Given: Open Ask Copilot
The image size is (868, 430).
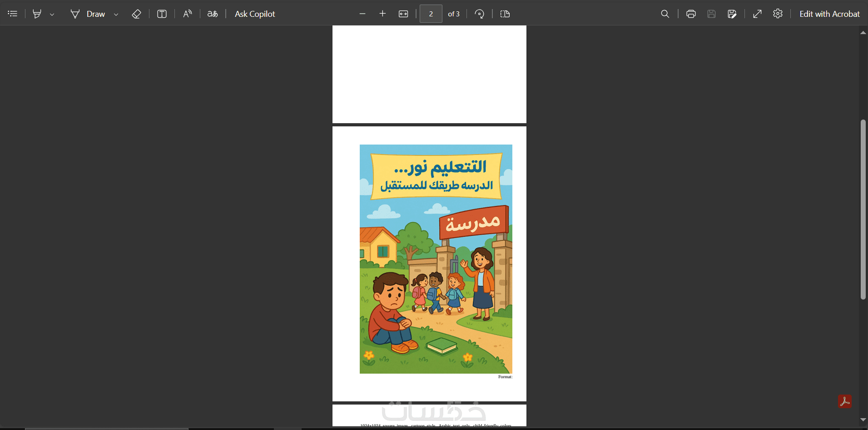Looking at the screenshot, I should pos(255,14).
